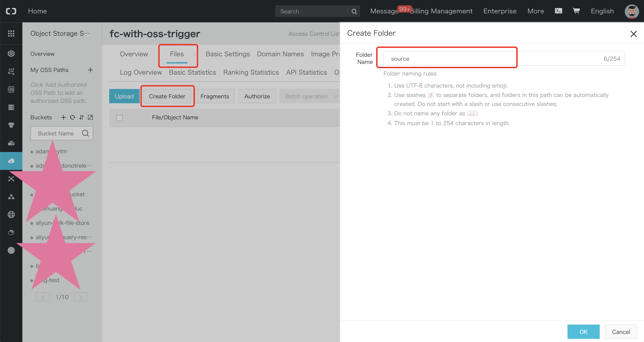Screen dimensions: 644x342
Task: Add a path with My OSS Paths plus
Action: coord(90,70)
